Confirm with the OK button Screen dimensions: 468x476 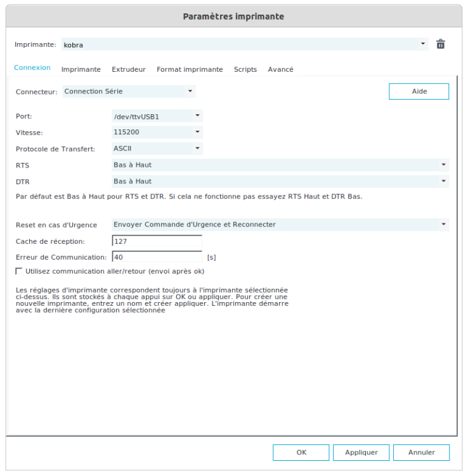301,453
